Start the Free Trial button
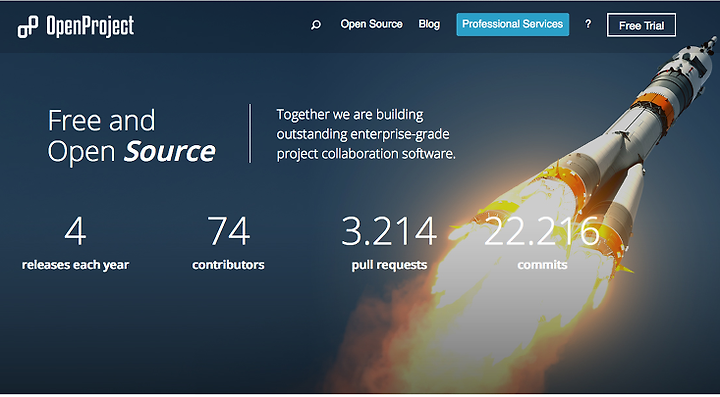Screen dimensions: 720x397 click(641, 25)
